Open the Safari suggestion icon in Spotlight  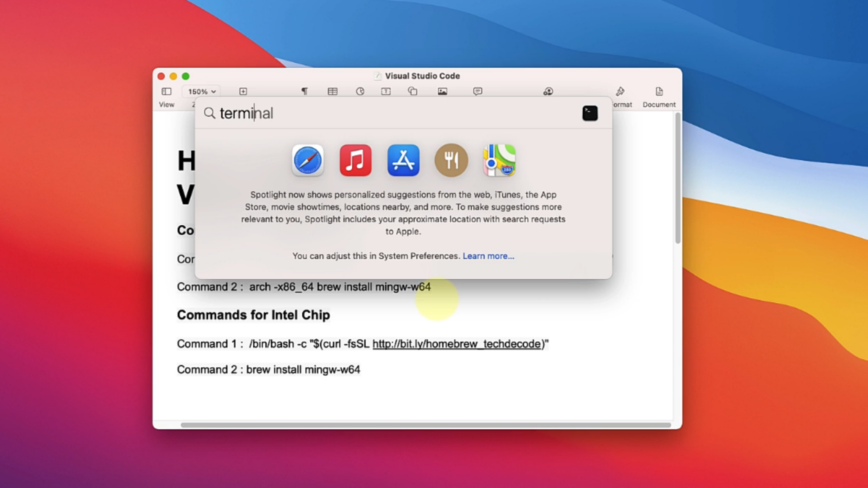pos(308,161)
